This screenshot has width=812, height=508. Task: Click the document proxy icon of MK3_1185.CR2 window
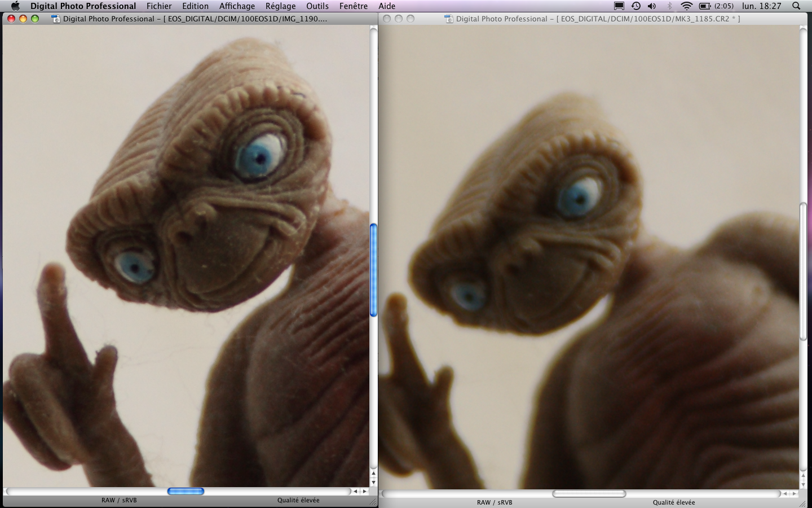(x=448, y=19)
